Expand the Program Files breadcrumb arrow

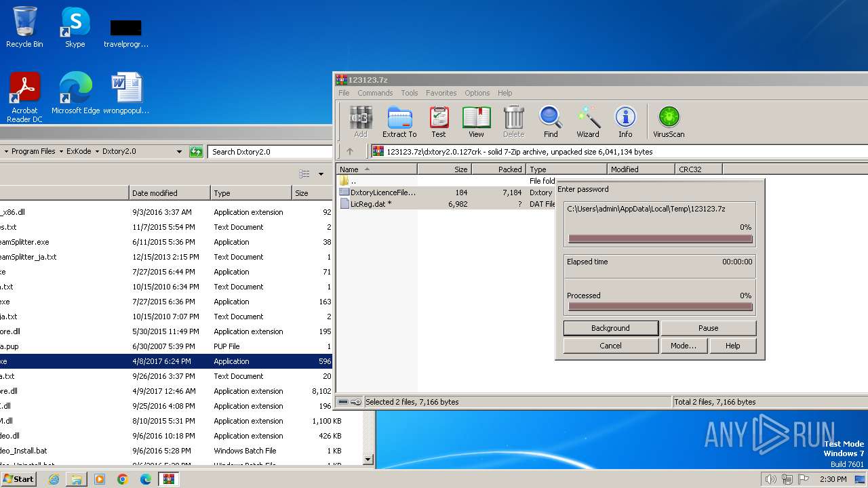[61, 152]
